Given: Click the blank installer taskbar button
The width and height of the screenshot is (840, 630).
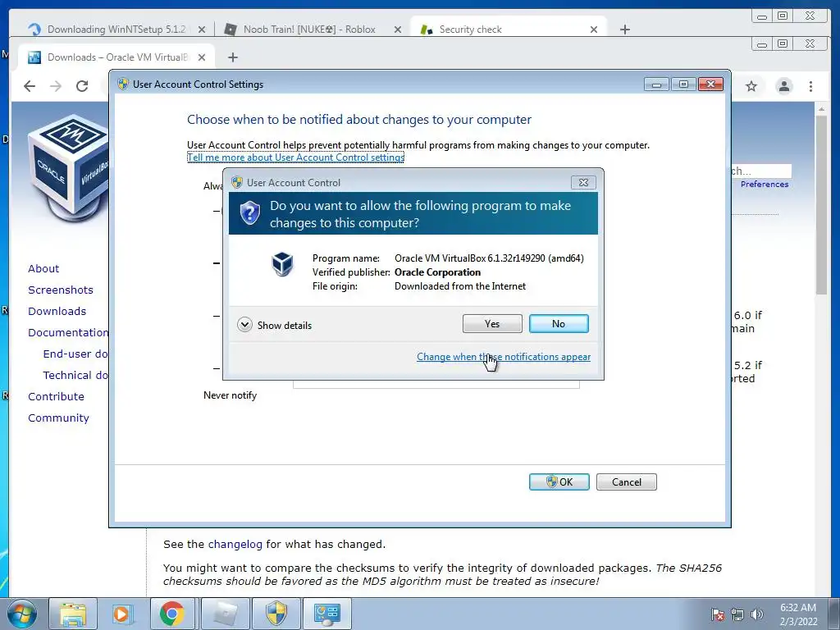Looking at the screenshot, I should click(x=226, y=614).
